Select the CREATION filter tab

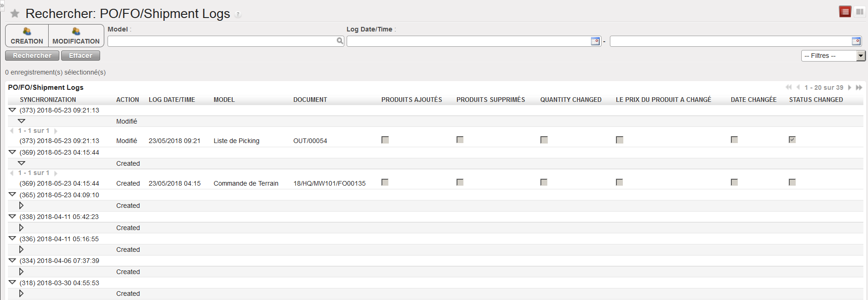click(x=27, y=36)
